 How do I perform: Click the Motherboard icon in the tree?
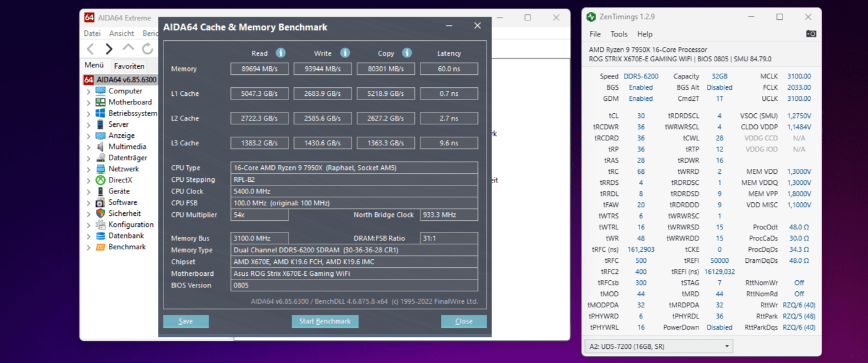tap(100, 102)
